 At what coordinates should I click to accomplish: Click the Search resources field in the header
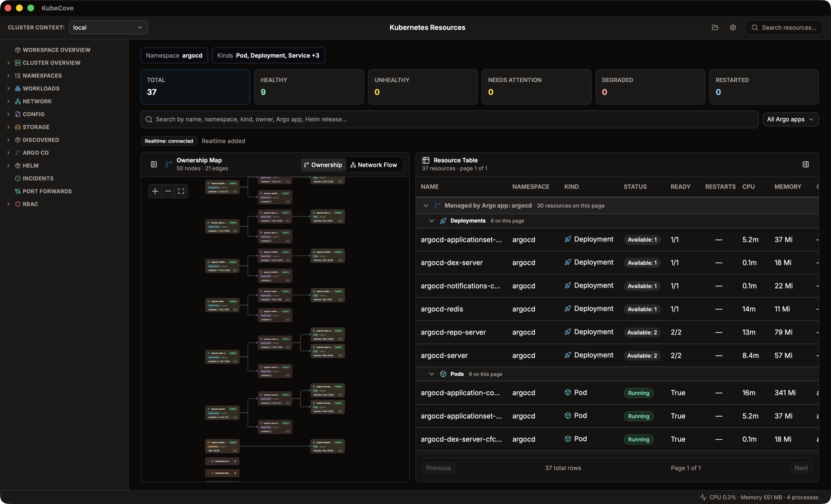pyautogui.click(x=784, y=27)
